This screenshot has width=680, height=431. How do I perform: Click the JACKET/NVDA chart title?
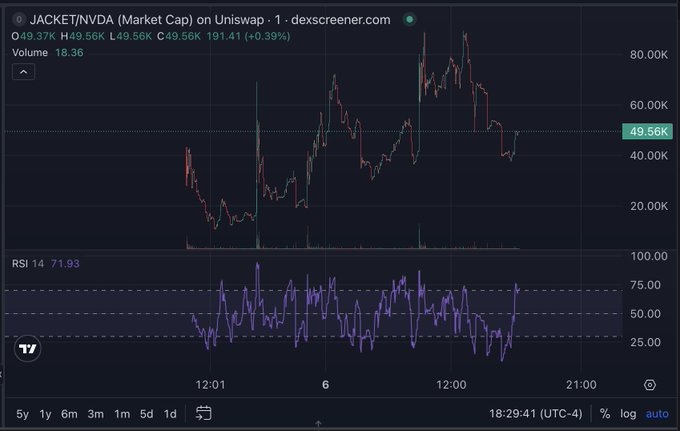[210, 20]
